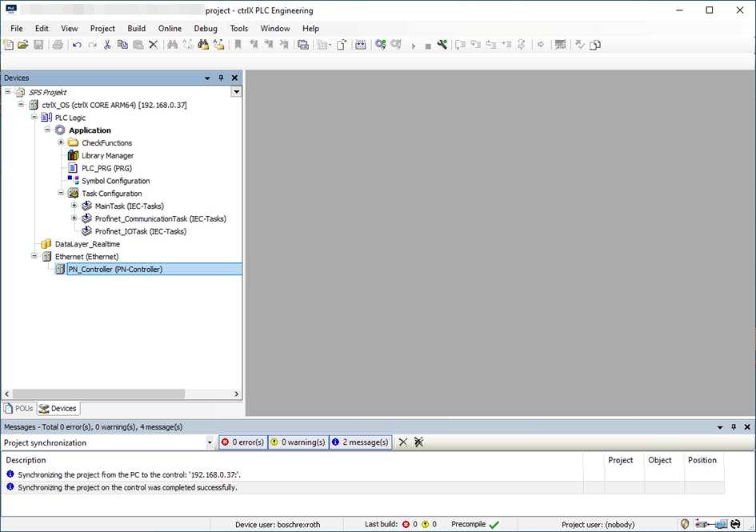The height and width of the screenshot is (532, 756).
Task: Click the Open Project folder icon
Action: 23,45
